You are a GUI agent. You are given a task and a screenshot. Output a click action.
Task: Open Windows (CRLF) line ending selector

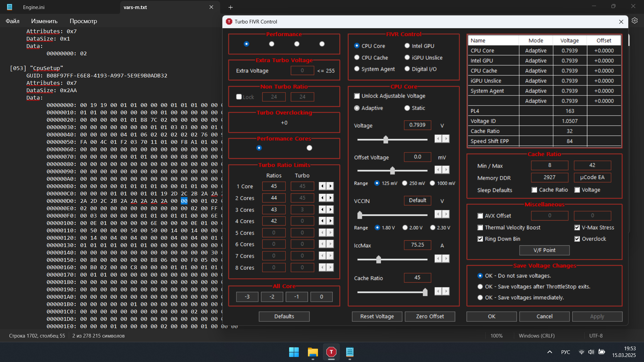[x=537, y=336]
